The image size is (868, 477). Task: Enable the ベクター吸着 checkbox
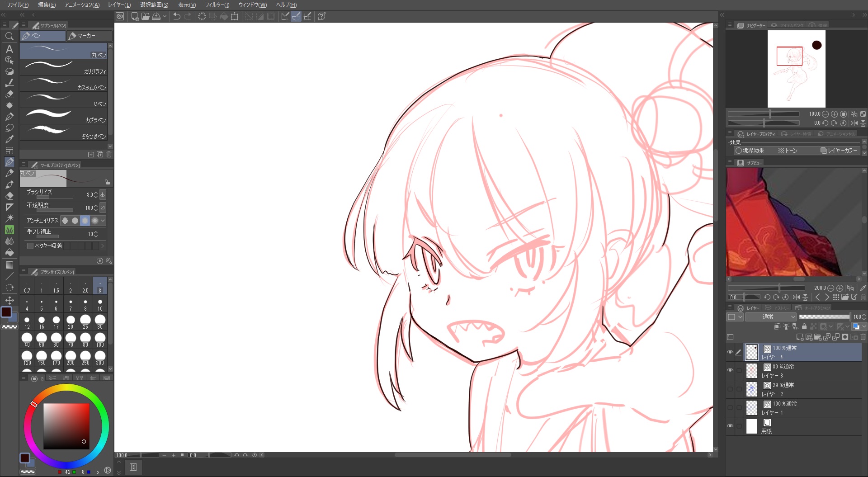pyautogui.click(x=30, y=246)
